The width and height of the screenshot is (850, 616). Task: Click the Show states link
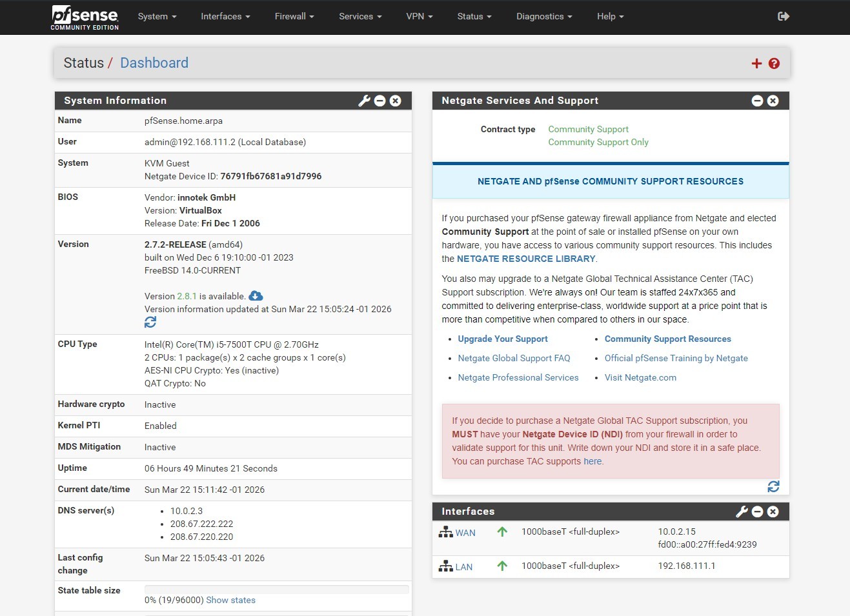(230, 600)
